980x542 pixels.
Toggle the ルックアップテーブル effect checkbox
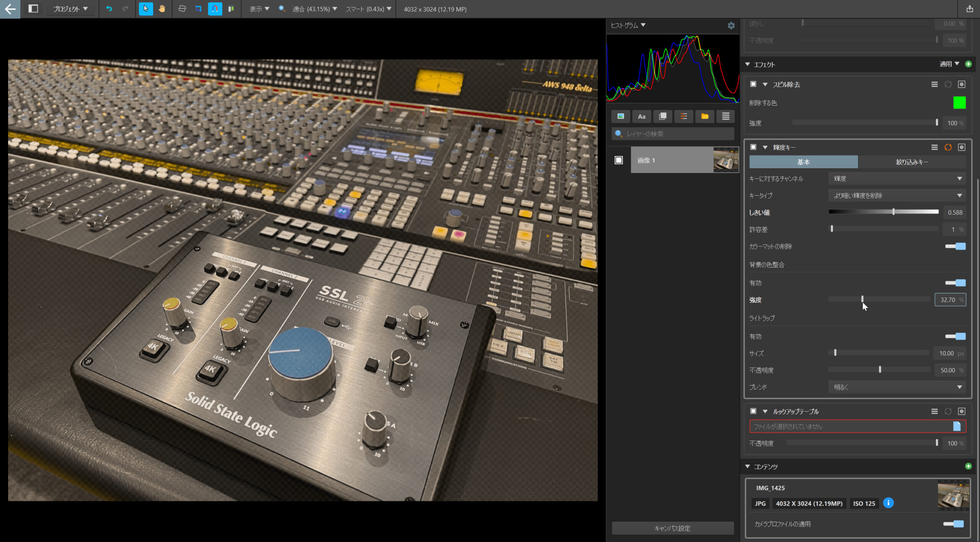753,411
